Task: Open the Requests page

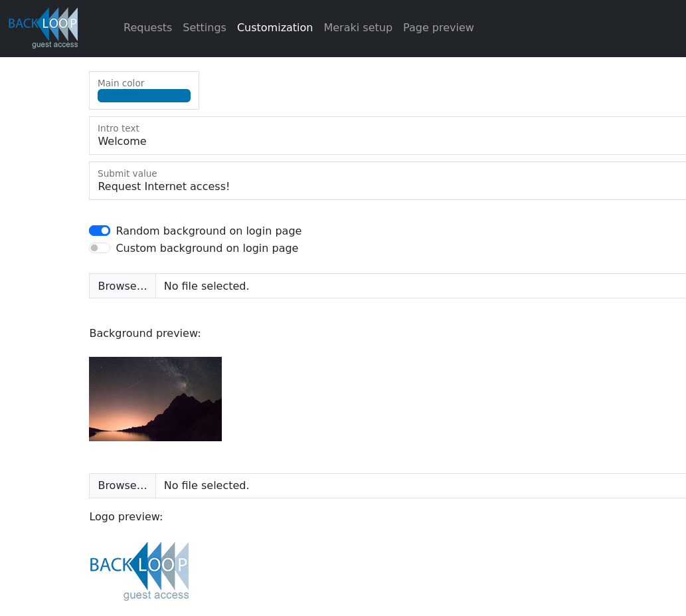Action: pos(147,27)
